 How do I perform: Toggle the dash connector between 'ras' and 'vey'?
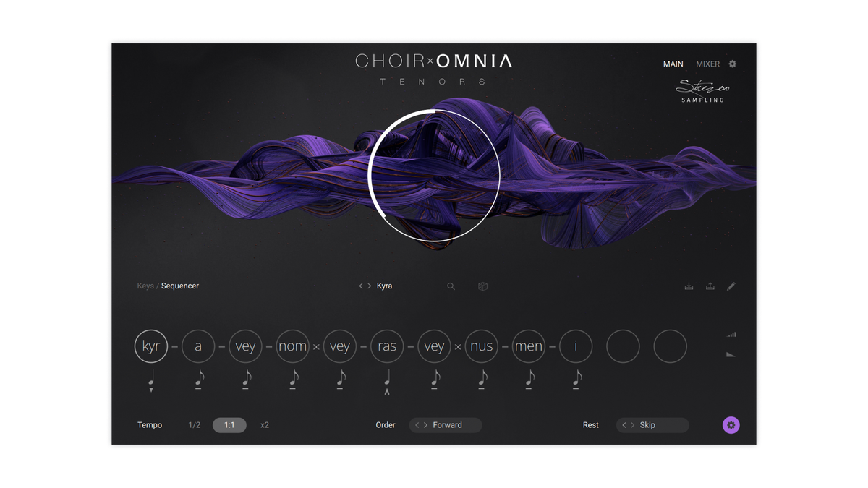(x=411, y=347)
